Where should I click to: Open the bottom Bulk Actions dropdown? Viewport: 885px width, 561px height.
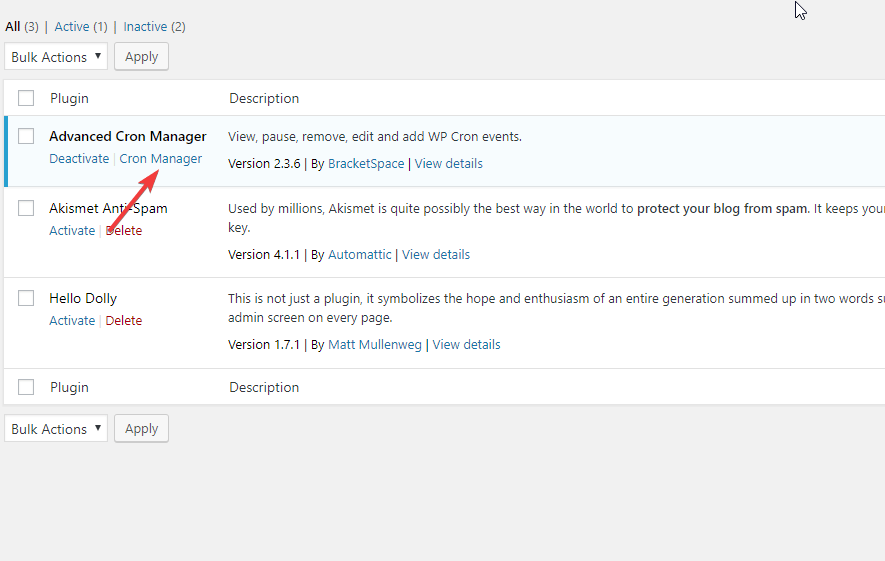(x=56, y=429)
